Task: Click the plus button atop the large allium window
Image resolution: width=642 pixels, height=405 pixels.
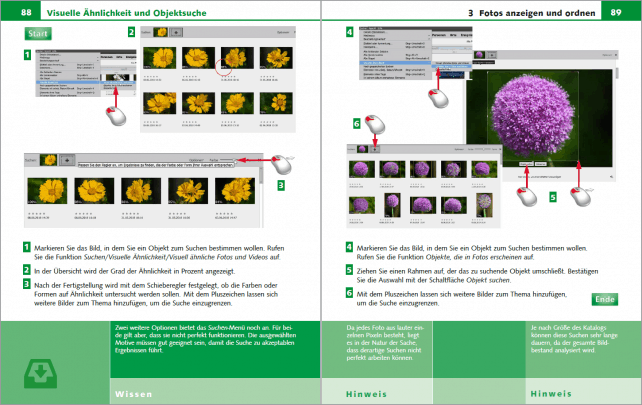Action: click(x=492, y=54)
